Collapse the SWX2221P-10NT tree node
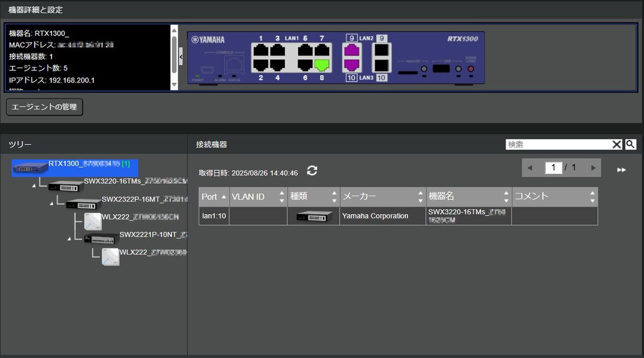 [69, 238]
